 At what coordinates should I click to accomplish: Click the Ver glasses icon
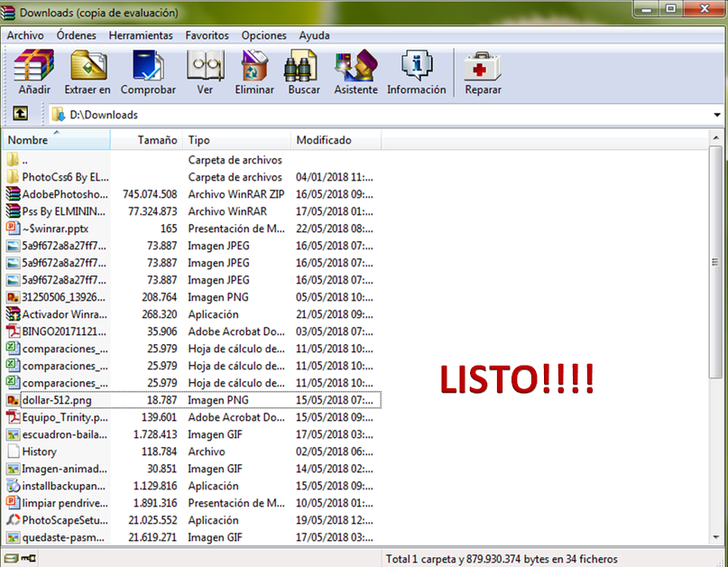pos(205,65)
